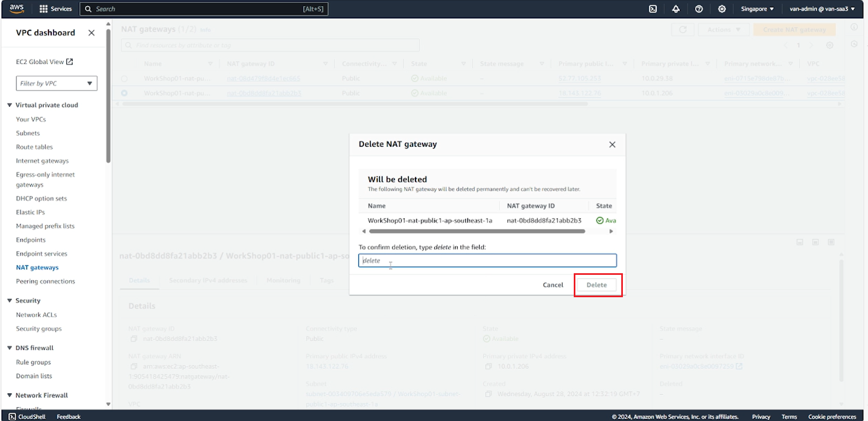
Task: Click the Create NAT gateway button
Action: click(x=794, y=29)
